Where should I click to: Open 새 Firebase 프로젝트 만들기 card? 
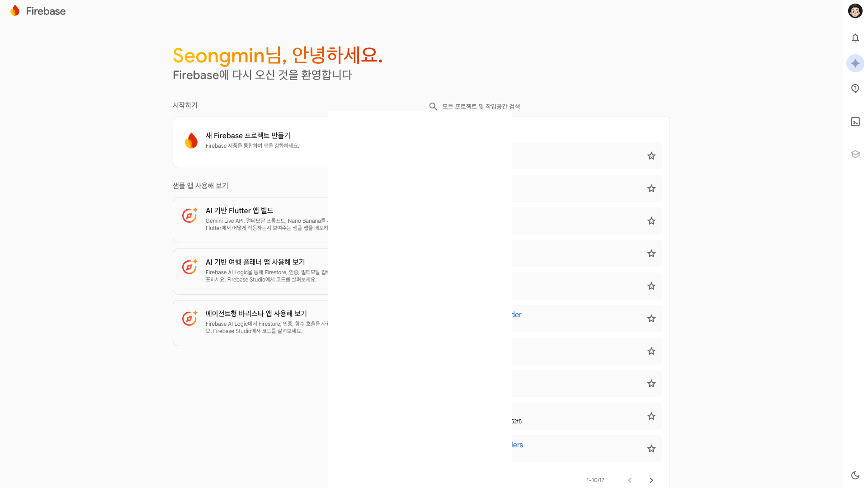click(x=250, y=142)
